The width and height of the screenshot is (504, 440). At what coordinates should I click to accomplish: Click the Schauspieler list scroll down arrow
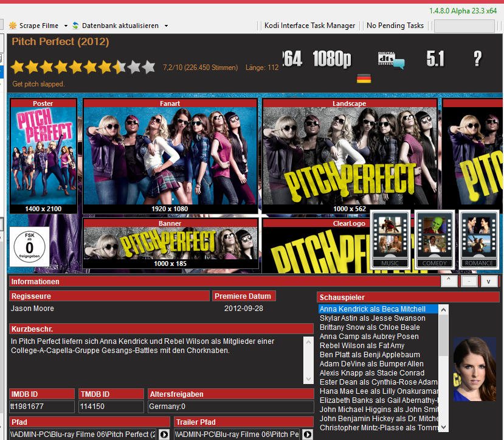click(443, 427)
